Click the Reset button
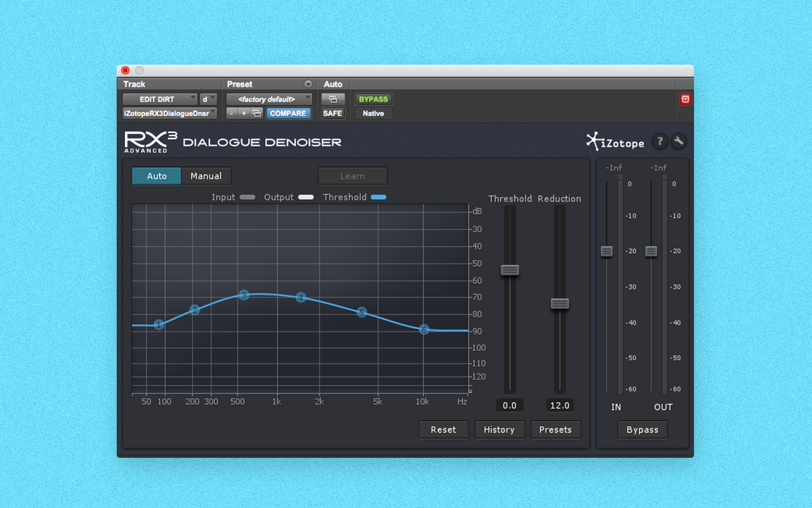The width and height of the screenshot is (812, 508). (443, 430)
